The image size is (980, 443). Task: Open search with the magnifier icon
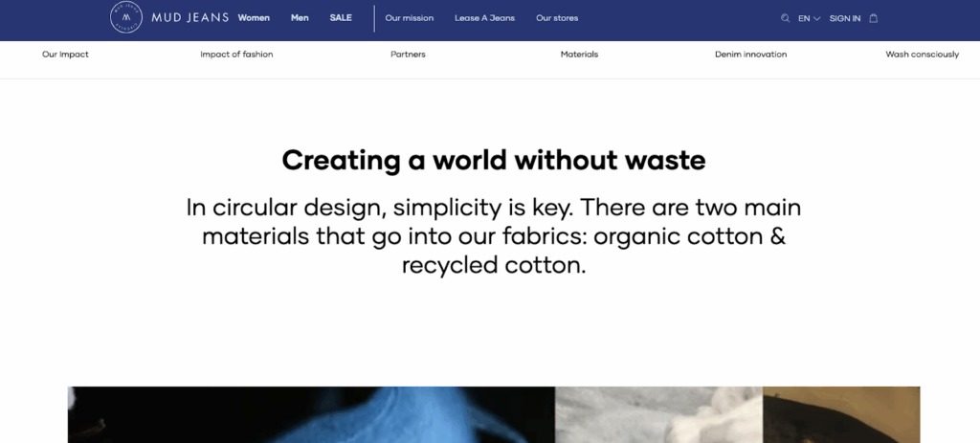click(785, 18)
